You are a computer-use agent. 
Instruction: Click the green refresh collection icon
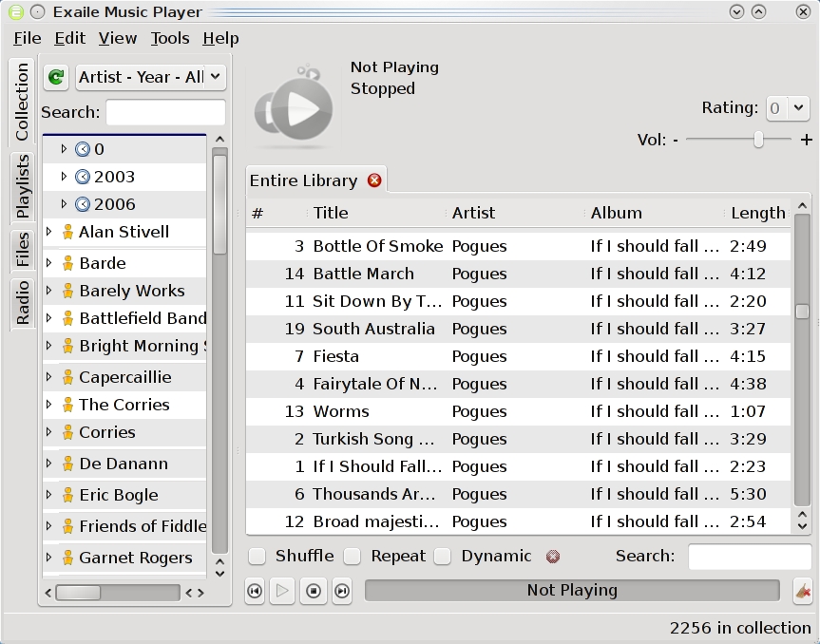click(57, 77)
